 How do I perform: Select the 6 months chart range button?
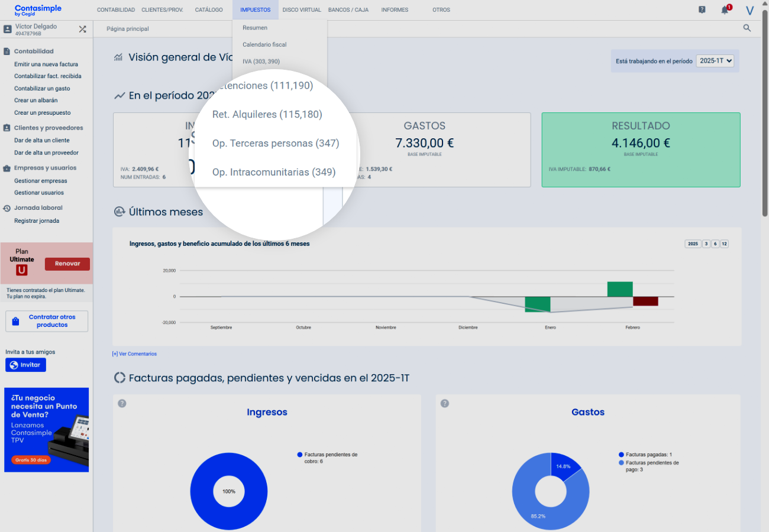[x=715, y=244]
